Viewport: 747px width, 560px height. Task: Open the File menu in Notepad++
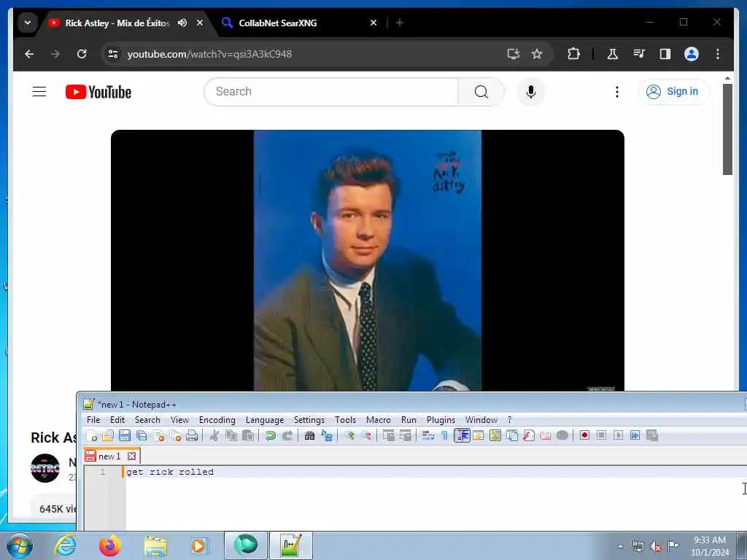point(93,419)
